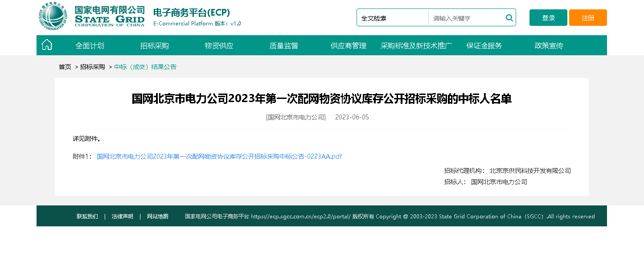
Task: Open the 质量监督 menu
Action: 284,45
